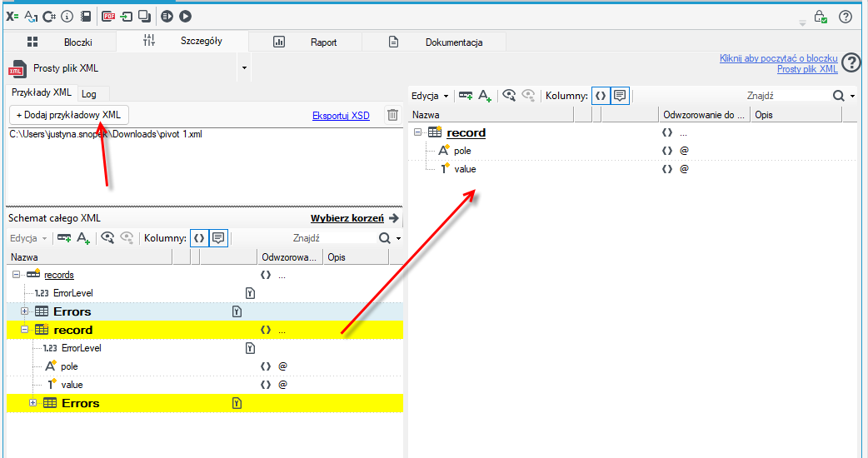Switch to the Bloczki tab

(60, 42)
